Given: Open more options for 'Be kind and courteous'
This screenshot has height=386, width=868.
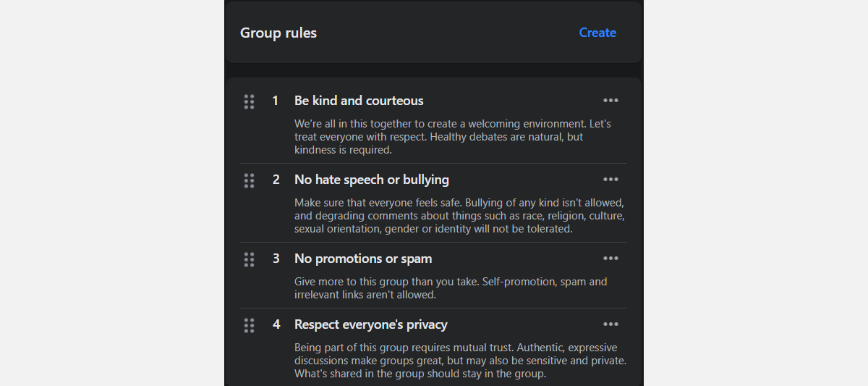Looking at the screenshot, I should pyautogui.click(x=610, y=101).
